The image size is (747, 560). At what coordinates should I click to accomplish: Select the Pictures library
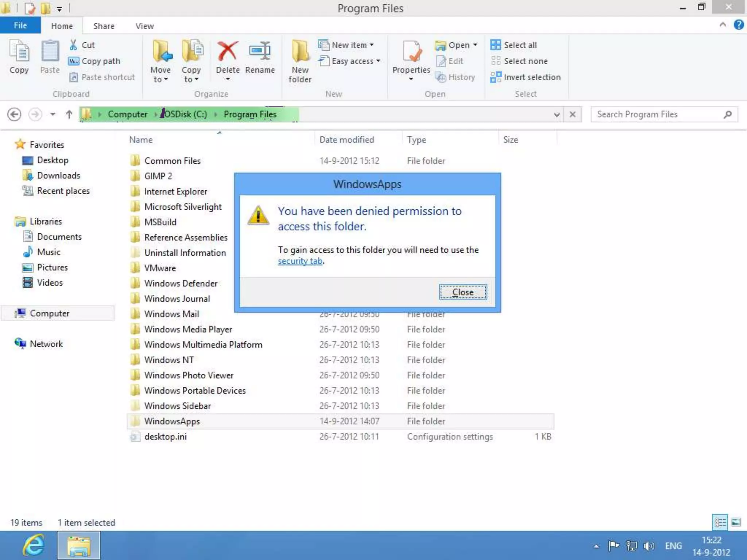[45, 267]
